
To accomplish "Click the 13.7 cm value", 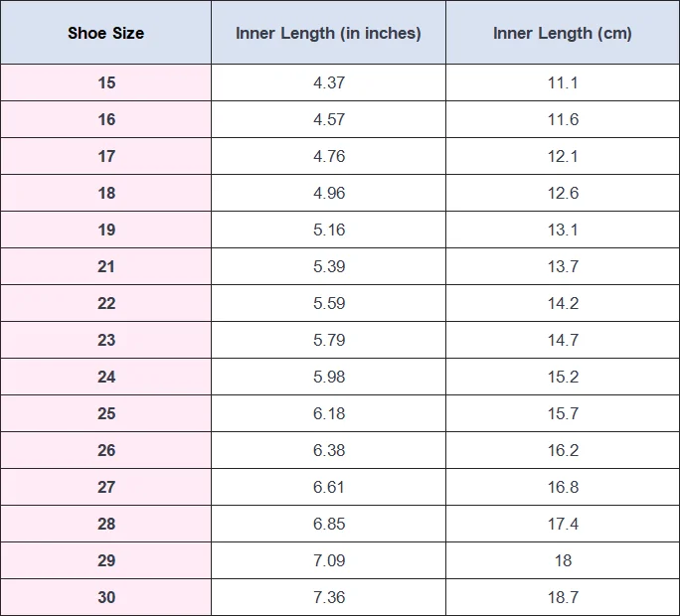I will tap(563, 266).
